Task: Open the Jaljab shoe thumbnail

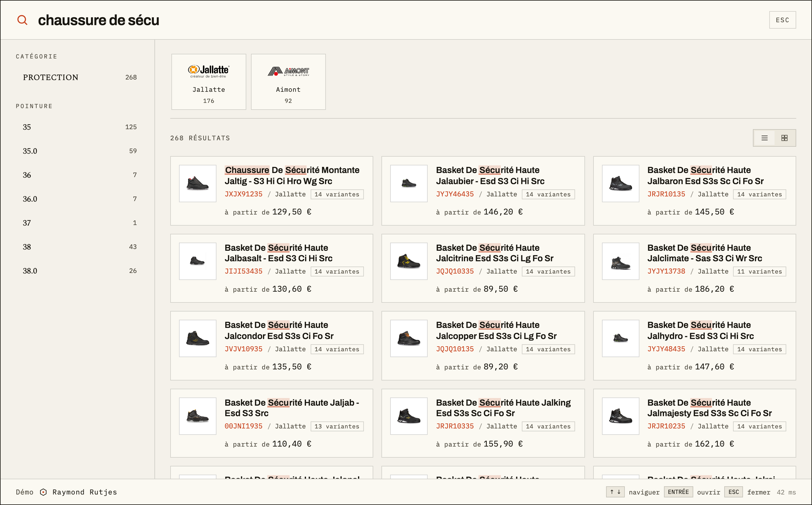Action: tap(197, 416)
